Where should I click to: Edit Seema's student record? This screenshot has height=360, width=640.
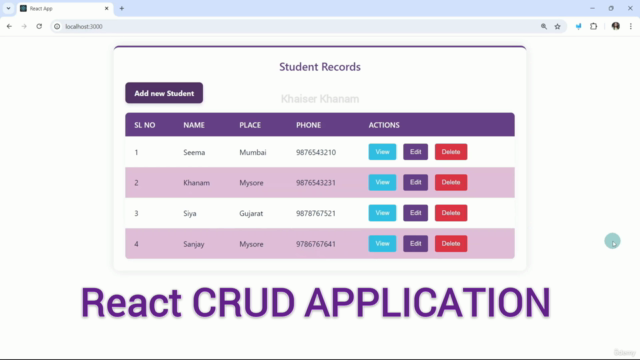[x=416, y=152]
